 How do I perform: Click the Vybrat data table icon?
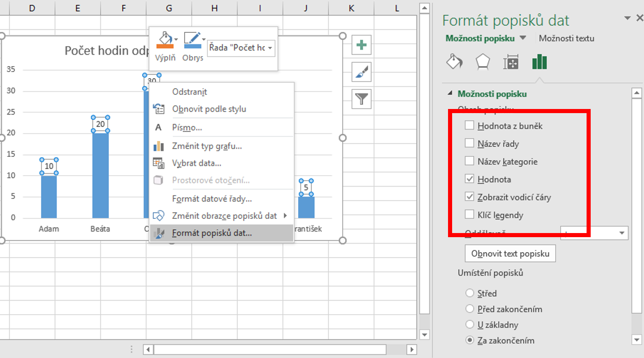(159, 163)
